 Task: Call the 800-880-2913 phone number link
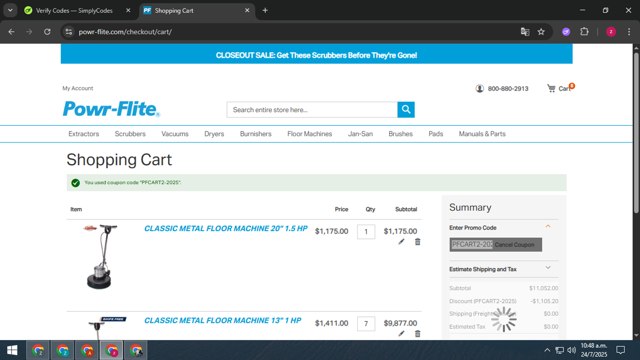(508, 89)
